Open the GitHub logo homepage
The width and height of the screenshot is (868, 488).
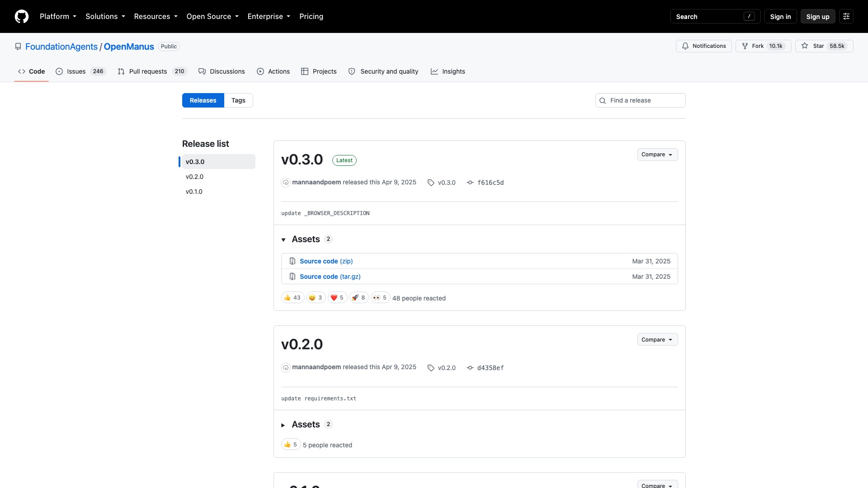(22, 16)
